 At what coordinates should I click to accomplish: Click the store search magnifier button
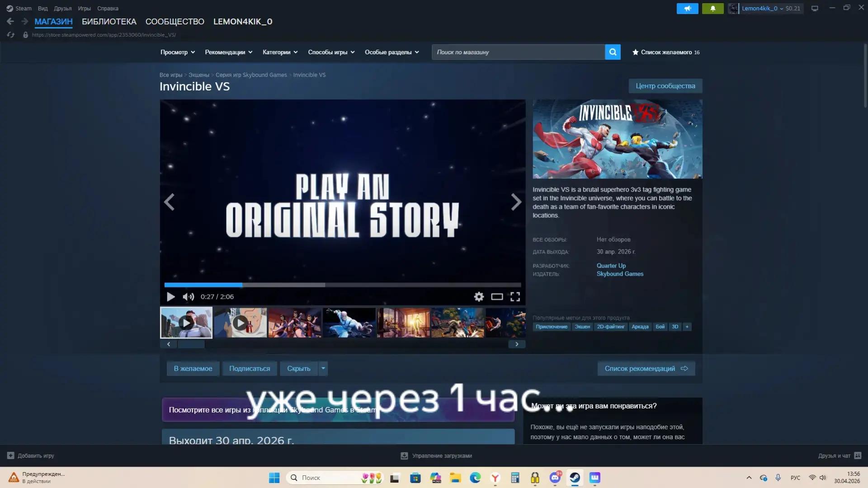[613, 52]
